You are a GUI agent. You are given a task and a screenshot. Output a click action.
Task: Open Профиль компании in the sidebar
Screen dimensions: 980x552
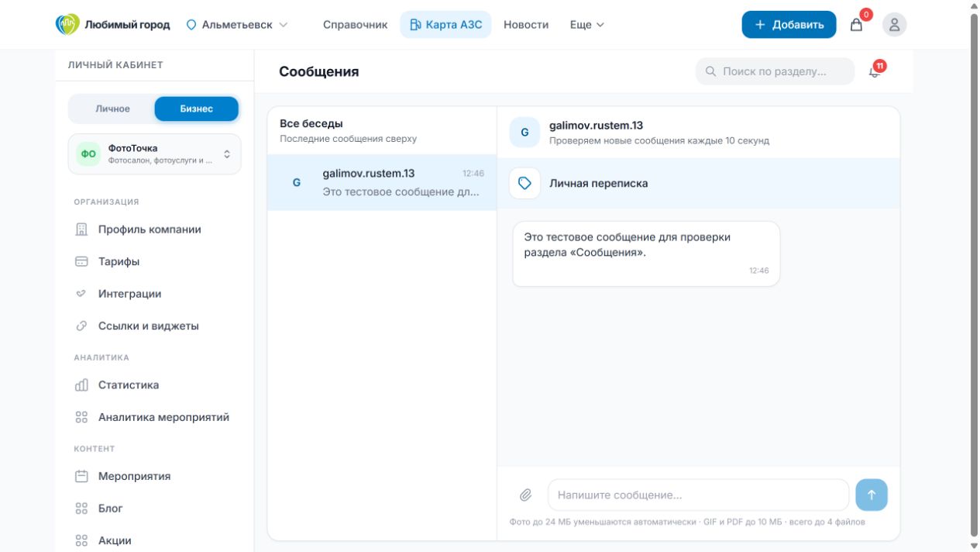[x=149, y=229]
